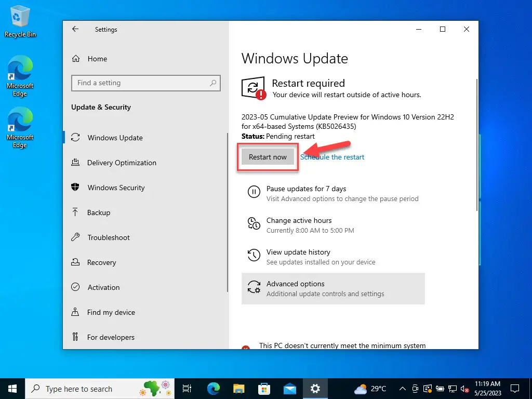This screenshot has width=532, height=399.
Task: Open the Meet Now camera tray icon
Action: (415, 389)
